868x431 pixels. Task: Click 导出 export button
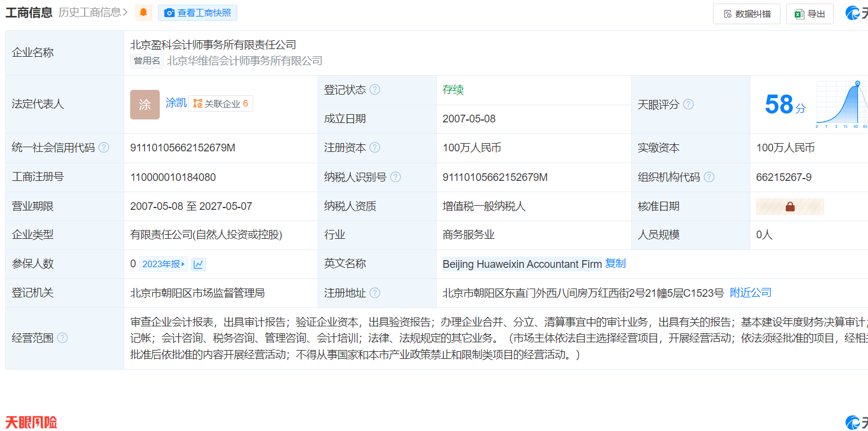pos(810,14)
